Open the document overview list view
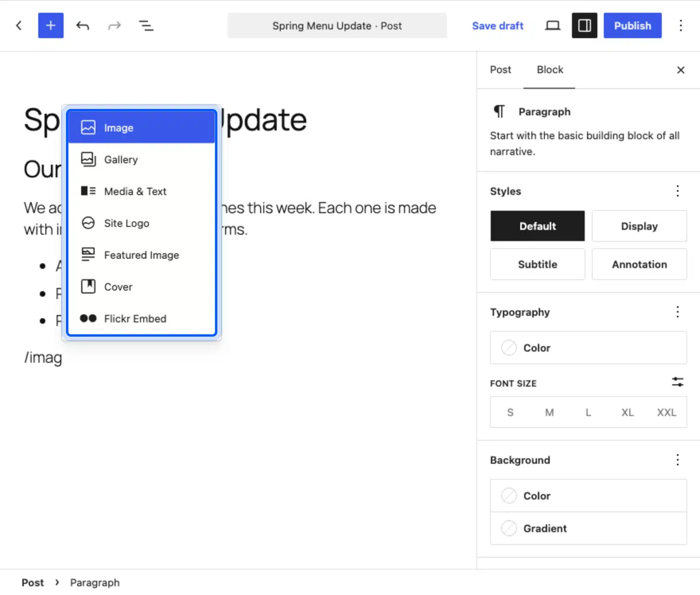This screenshot has height=595, width=700. 146,25
